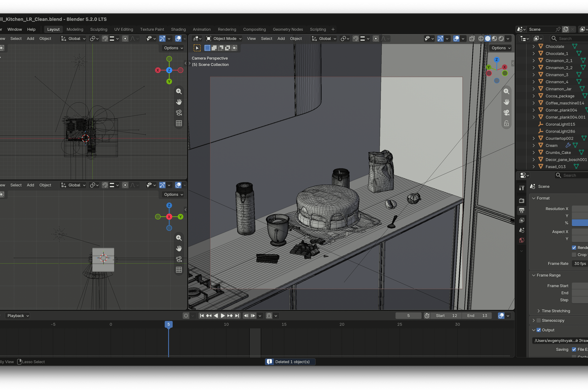Screen dimensions: 588x392
Task: Open Render properties tab
Action: tap(521, 200)
